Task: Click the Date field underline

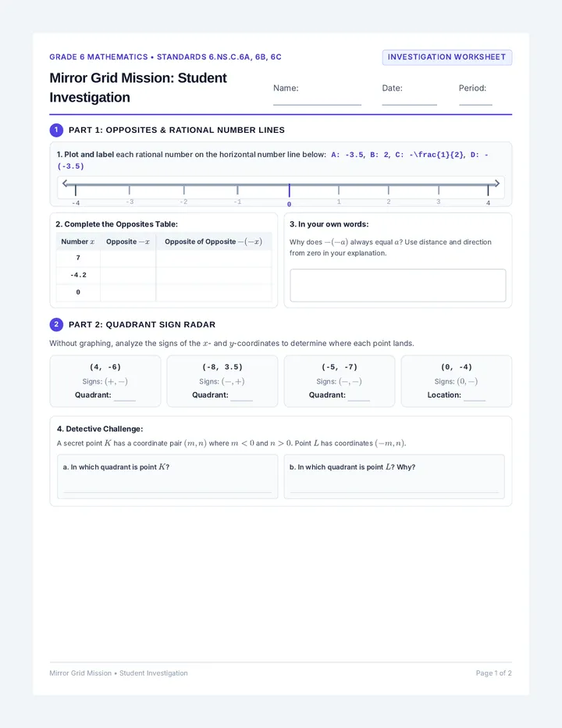Action: pos(409,105)
